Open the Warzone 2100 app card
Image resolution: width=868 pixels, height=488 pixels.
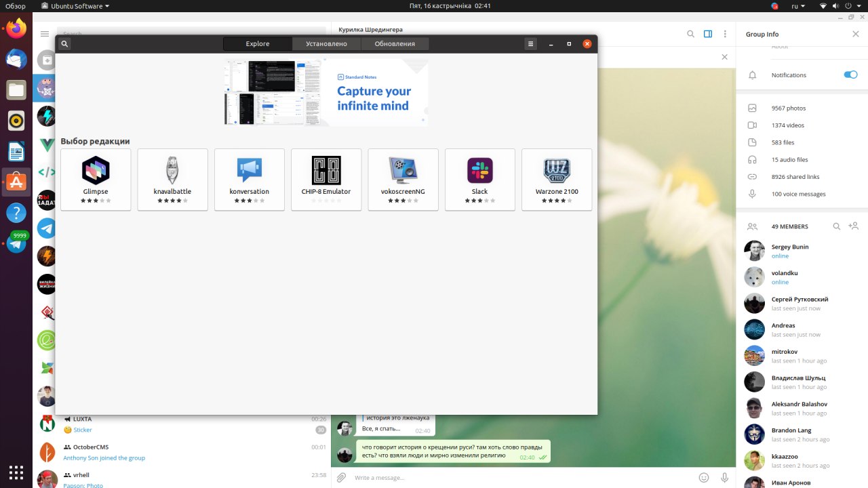click(x=557, y=180)
